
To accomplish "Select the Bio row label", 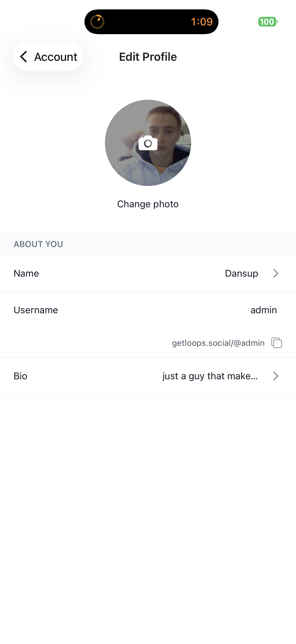I will click(x=20, y=376).
